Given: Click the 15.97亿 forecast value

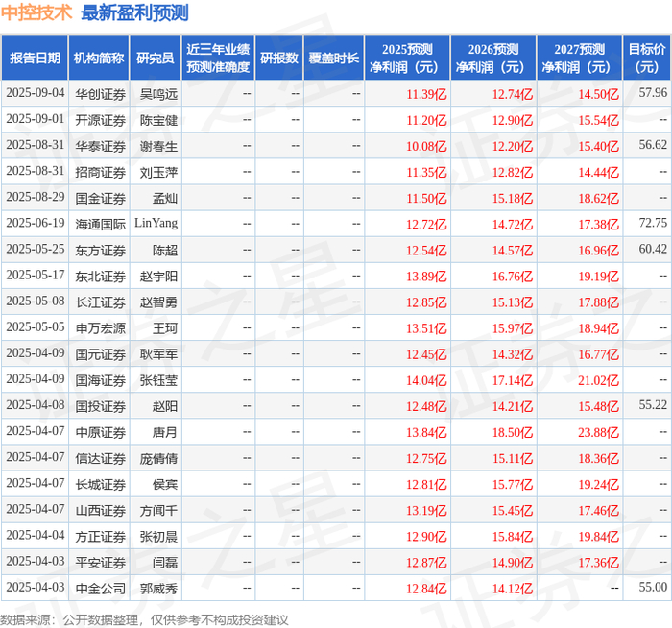Looking at the screenshot, I should pos(513,328).
